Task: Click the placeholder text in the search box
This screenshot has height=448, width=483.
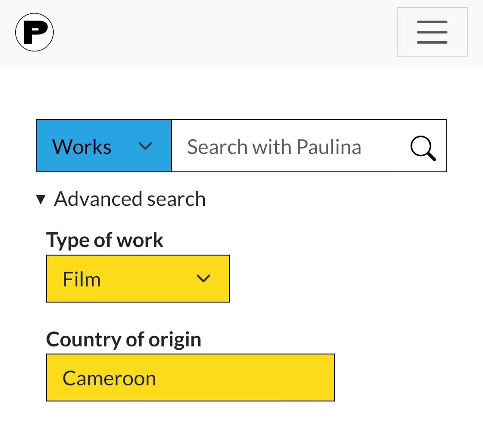Action: tap(274, 147)
